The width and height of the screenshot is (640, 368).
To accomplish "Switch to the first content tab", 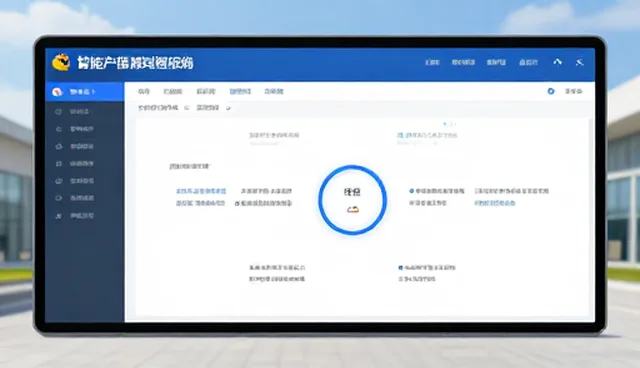I will tap(144, 91).
